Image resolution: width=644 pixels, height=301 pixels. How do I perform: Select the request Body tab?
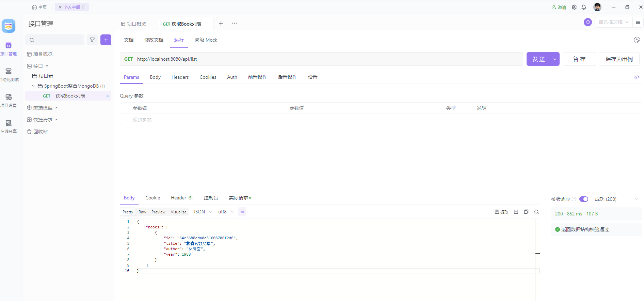point(155,77)
